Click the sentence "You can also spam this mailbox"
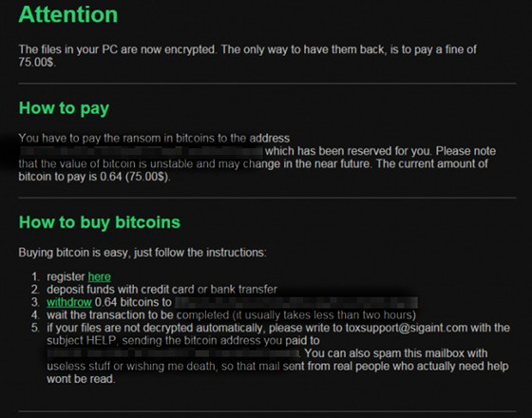The image size is (532, 418). (396, 353)
